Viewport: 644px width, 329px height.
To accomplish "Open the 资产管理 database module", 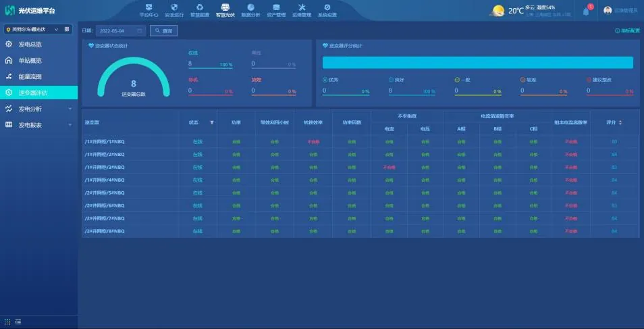I will click(x=276, y=10).
